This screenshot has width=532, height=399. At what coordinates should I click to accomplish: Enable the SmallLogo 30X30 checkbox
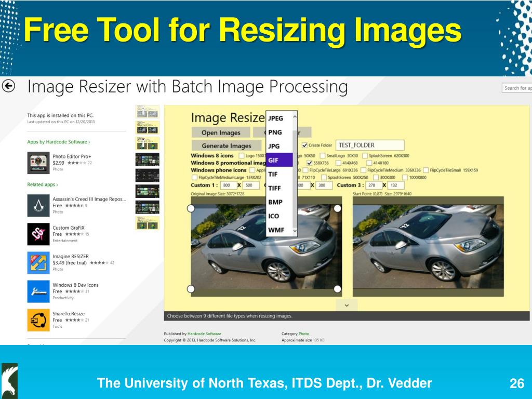323,156
